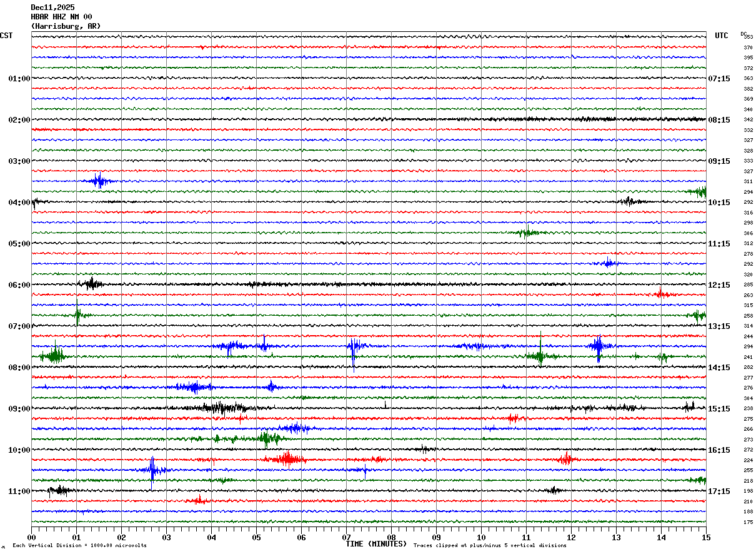Screen dimensions: 756x554
Task: Click minute tick label 01 on time axis
Action: (76, 538)
